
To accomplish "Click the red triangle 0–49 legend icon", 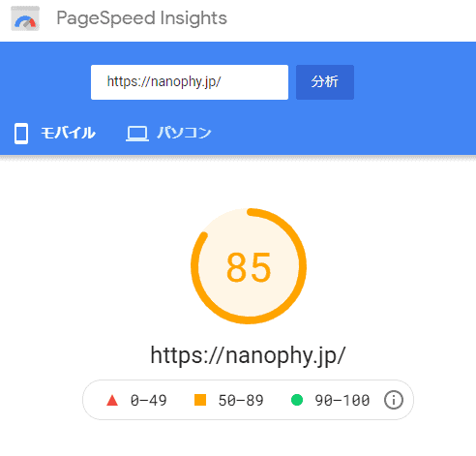I will pos(112,400).
